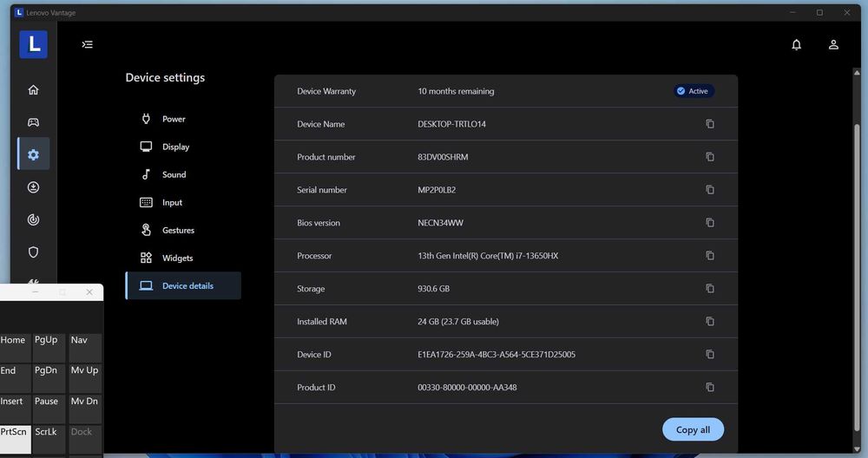Click the 10 months remaining text
The image size is (868, 458).
pyautogui.click(x=456, y=91)
